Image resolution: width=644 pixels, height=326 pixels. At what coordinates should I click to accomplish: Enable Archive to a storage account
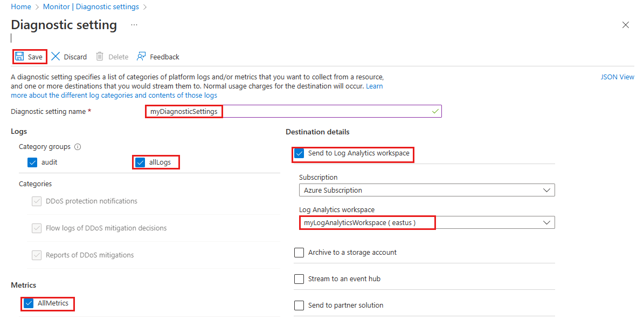point(299,252)
